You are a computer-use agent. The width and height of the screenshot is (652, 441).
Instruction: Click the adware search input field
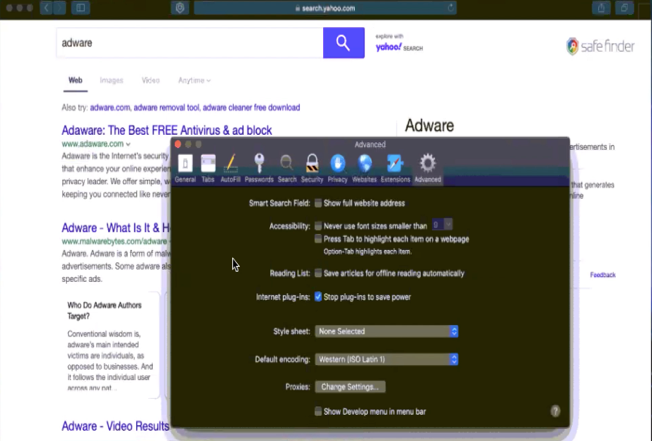[188, 43]
